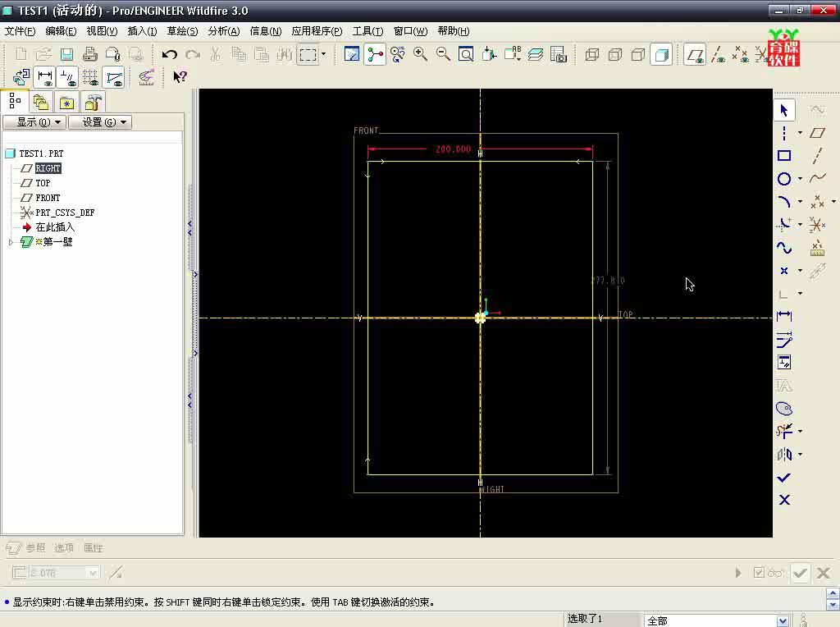Image resolution: width=840 pixels, height=627 pixels.
Task: Select the sketch point tool
Action: (x=783, y=271)
